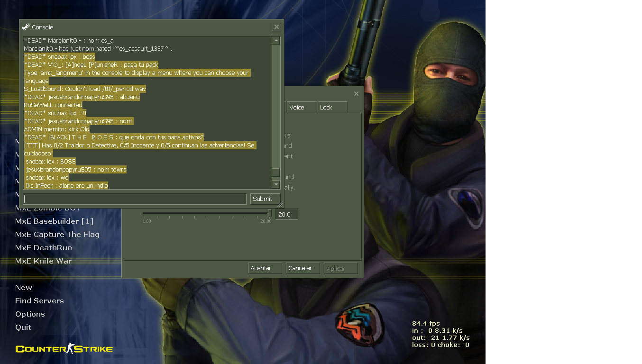Click the Console scrollbar down arrow
642x364 pixels.
[x=275, y=184]
